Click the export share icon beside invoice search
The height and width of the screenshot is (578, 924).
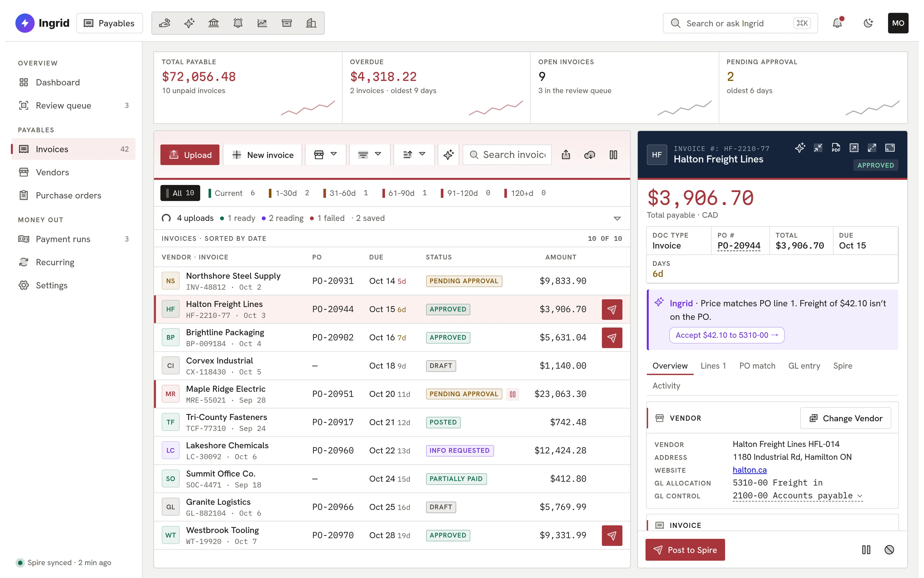[x=566, y=155]
